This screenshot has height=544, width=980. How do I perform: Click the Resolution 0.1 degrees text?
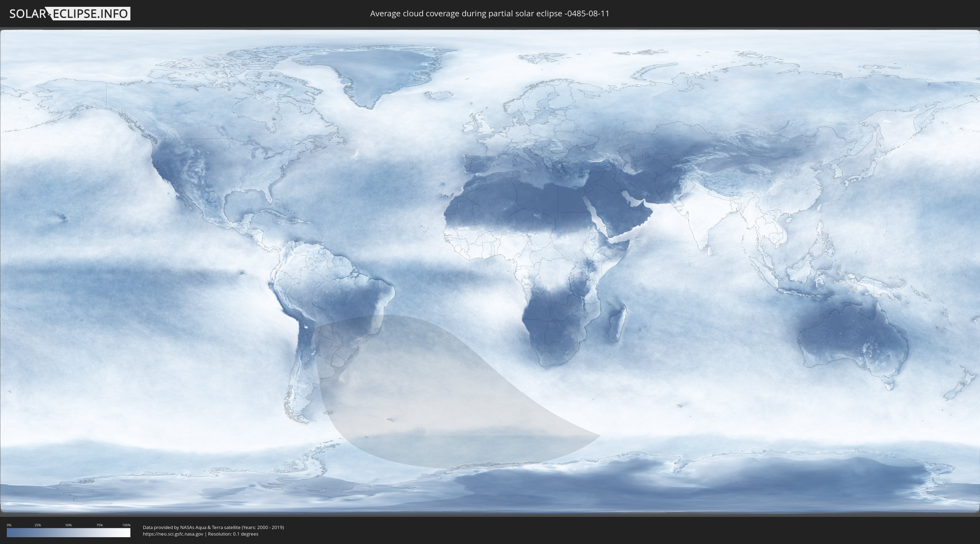[x=233, y=534]
